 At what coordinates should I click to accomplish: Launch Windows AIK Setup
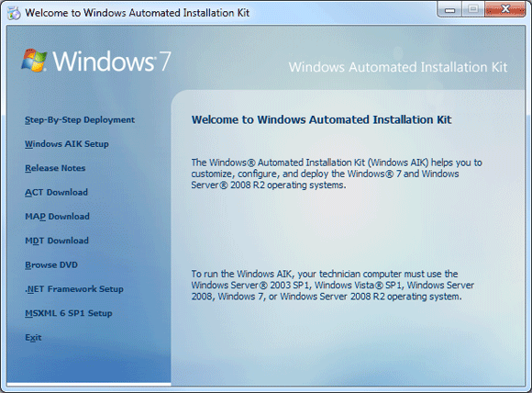tap(67, 144)
